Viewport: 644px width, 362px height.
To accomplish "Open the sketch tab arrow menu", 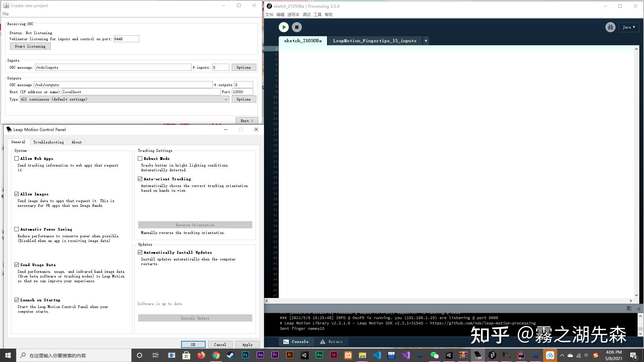I will [426, 41].
